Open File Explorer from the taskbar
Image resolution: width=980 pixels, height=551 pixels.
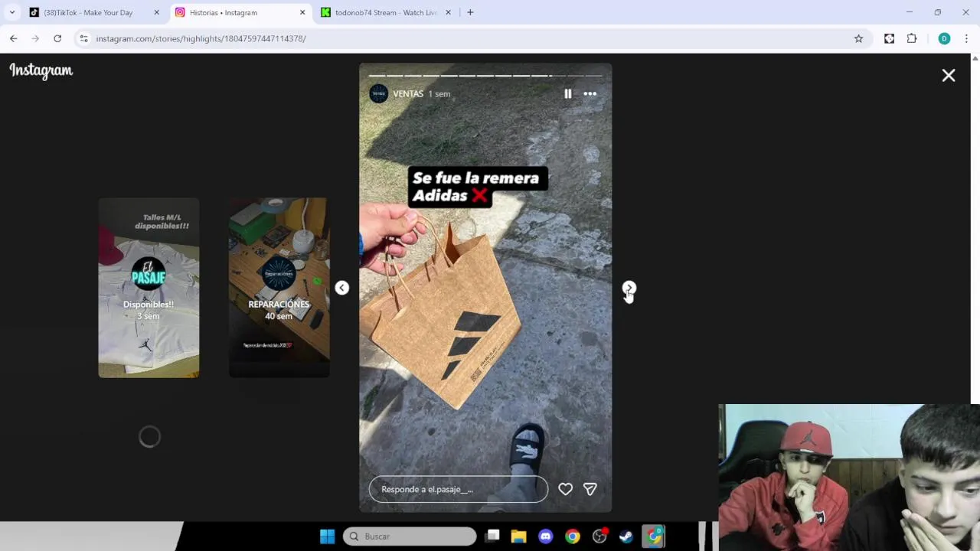[x=519, y=536]
